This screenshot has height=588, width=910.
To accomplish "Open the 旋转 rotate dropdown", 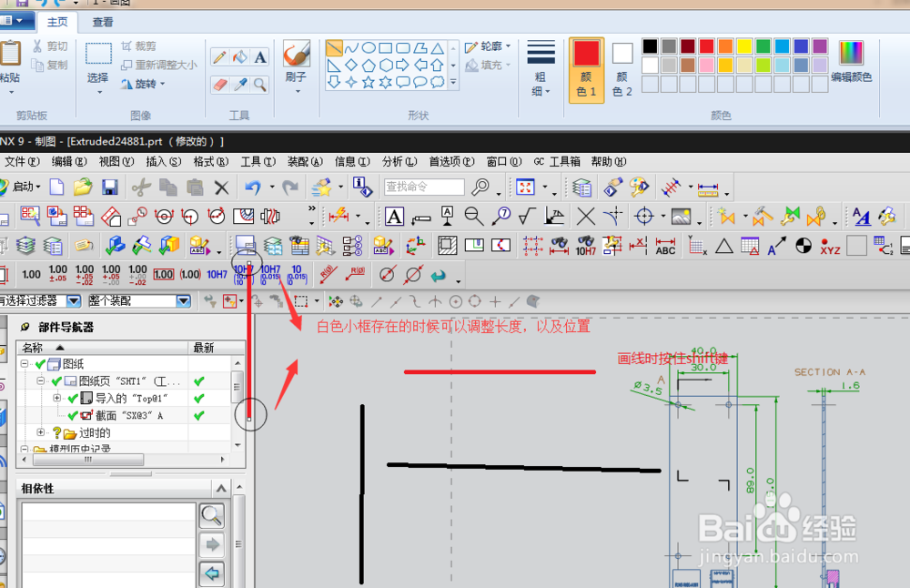I will pyautogui.click(x=144, y=84).
